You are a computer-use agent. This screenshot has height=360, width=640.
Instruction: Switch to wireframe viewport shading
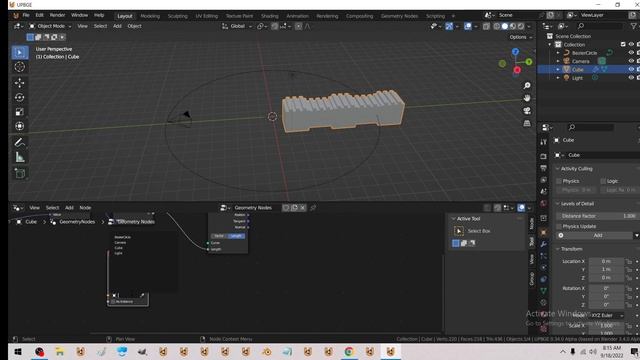497,26
